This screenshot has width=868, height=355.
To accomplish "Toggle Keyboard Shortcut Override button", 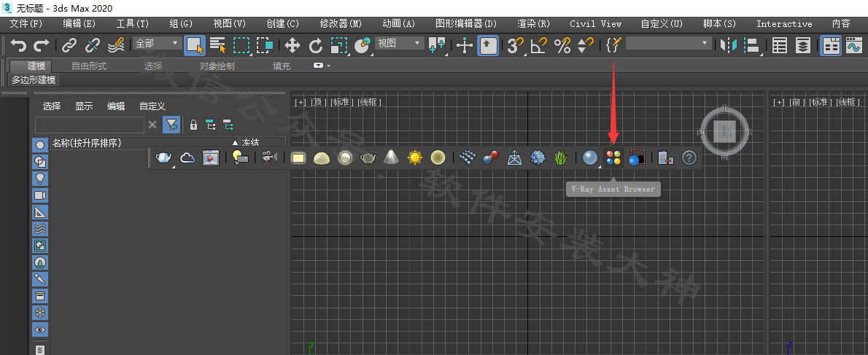I will 488,45.
